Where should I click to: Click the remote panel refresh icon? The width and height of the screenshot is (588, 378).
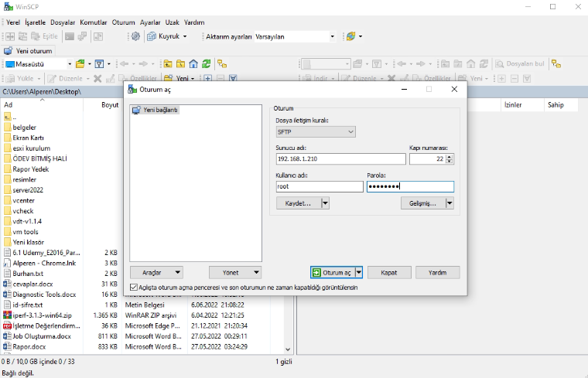coord(484,64)
